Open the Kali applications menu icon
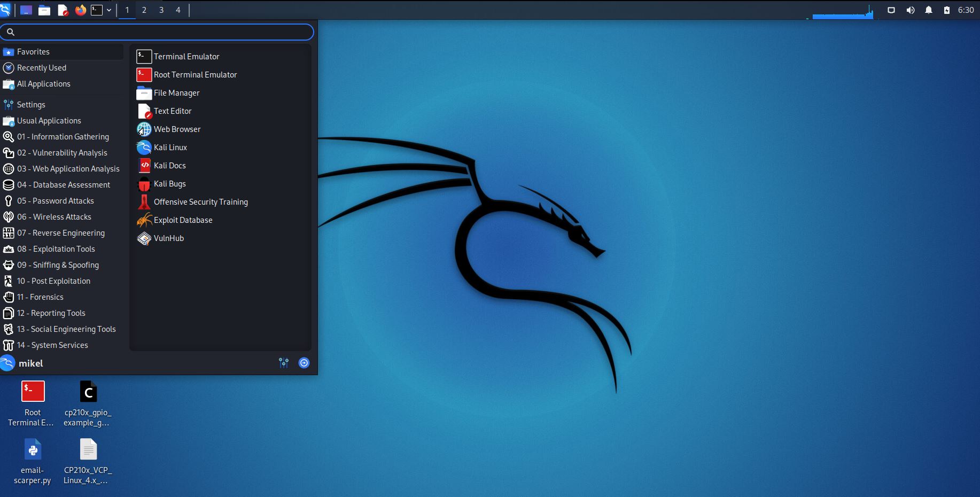Viewport: 980px width, 497px height. 5,10
